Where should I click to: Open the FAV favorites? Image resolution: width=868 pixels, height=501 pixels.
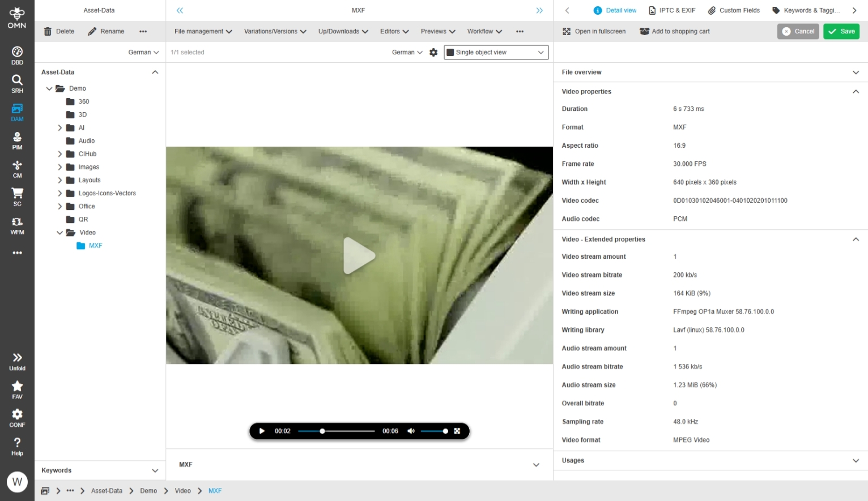17,390
